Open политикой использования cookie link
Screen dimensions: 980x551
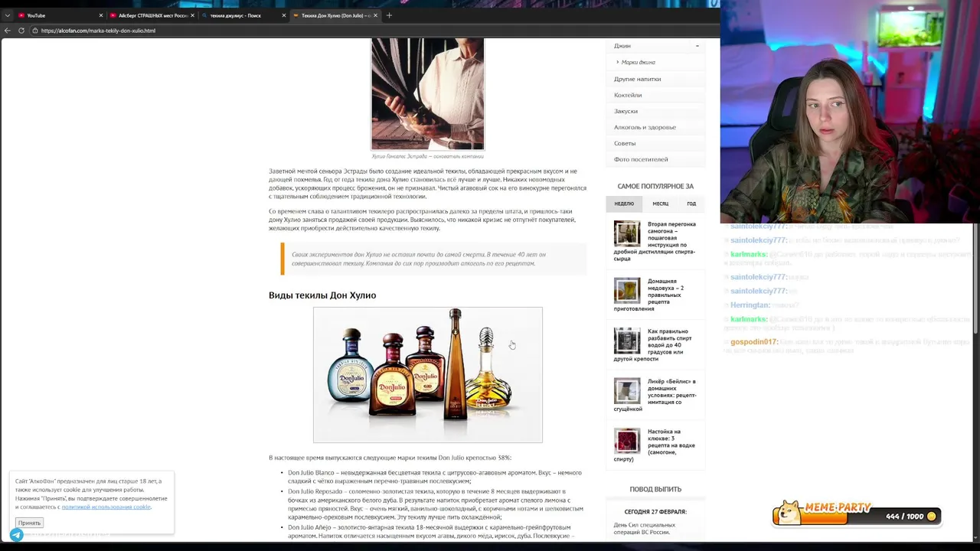click(106, 507)
